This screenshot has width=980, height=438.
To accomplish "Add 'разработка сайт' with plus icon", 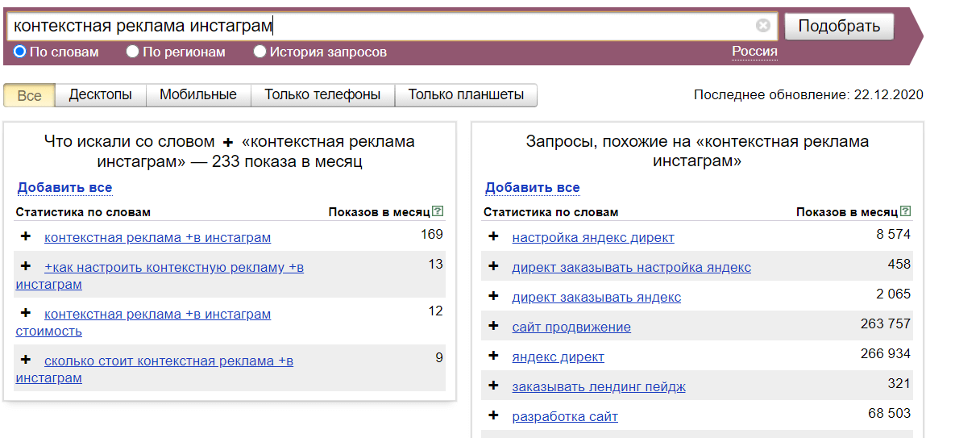I will 493,415.
